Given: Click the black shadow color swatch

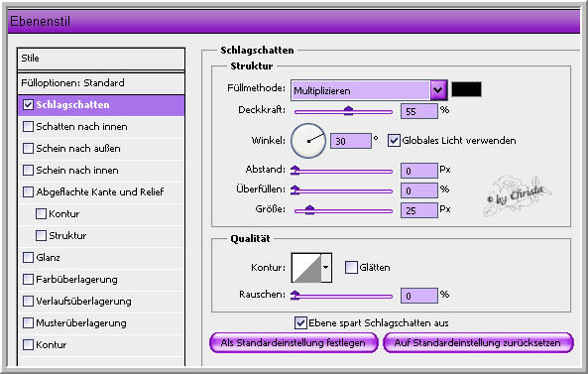Looking at the screenshot, I should click(466, 89).
